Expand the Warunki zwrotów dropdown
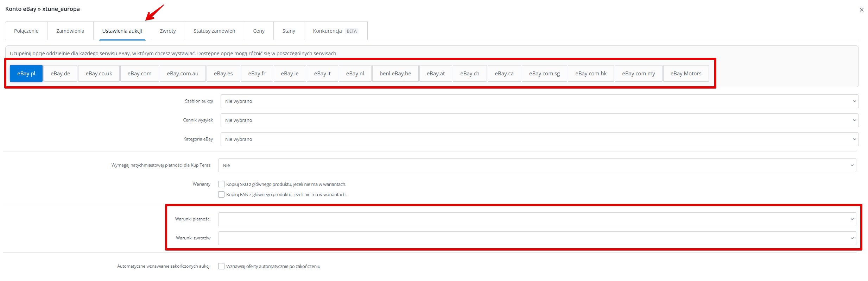 click(537, 238)
